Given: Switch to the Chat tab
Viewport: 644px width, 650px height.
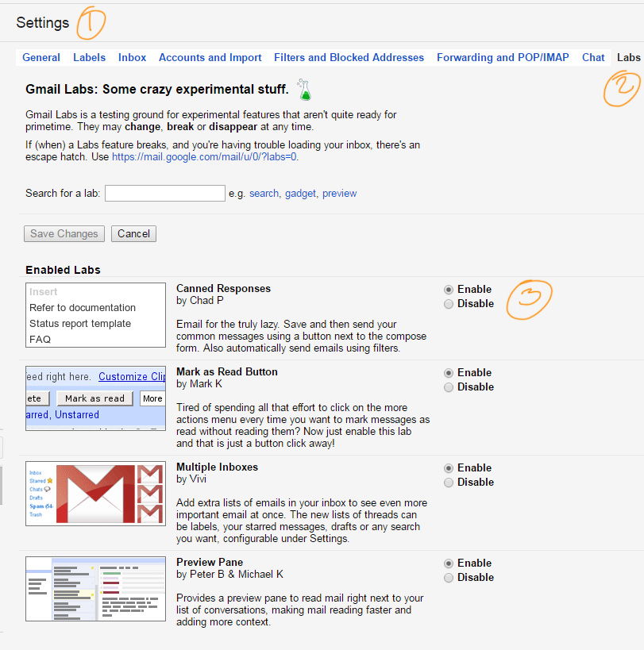Looking at the screenshot, I should [593, 57].
